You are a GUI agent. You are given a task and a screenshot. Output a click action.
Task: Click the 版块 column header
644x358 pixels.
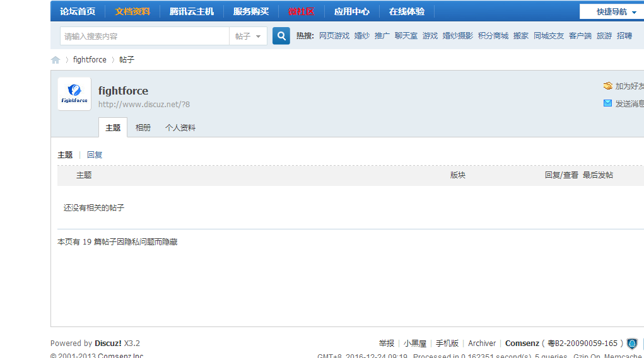click(457, 175)
